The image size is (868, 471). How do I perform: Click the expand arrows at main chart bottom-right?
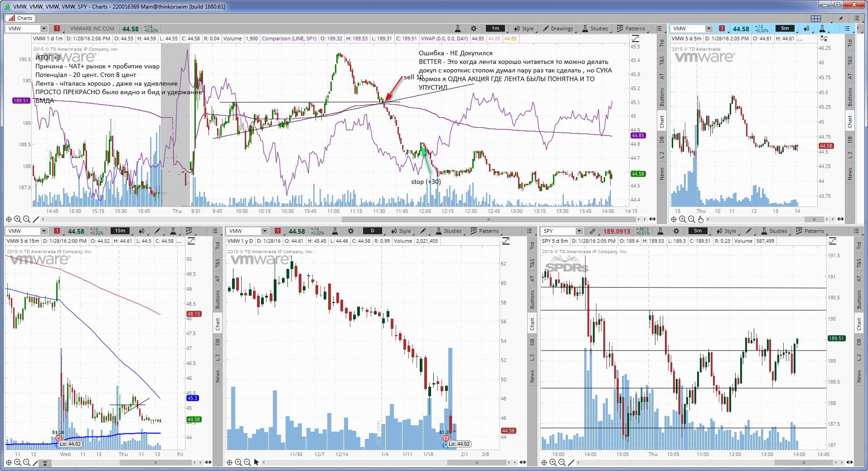(652, 219)
